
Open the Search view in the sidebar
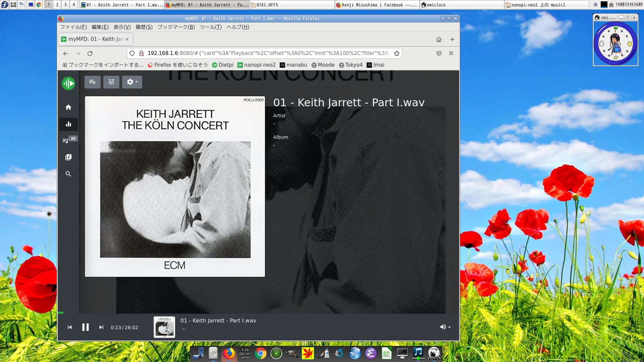coord(68,174)
